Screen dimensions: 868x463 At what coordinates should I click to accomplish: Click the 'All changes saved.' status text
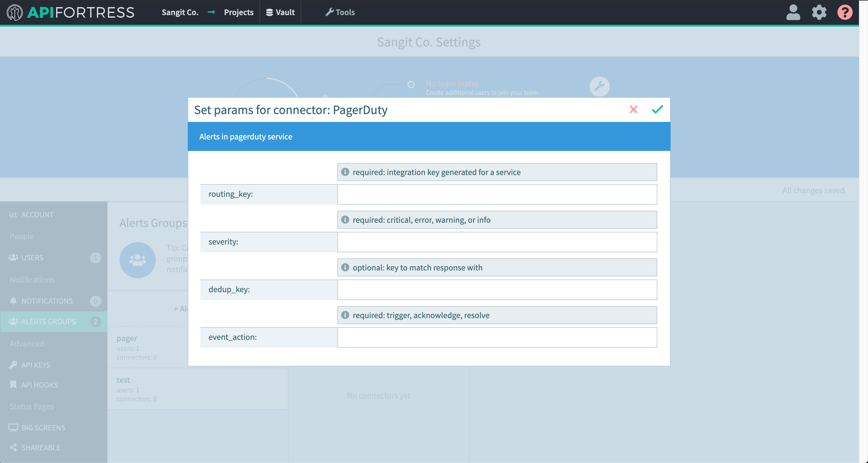(x=814, y=190)
